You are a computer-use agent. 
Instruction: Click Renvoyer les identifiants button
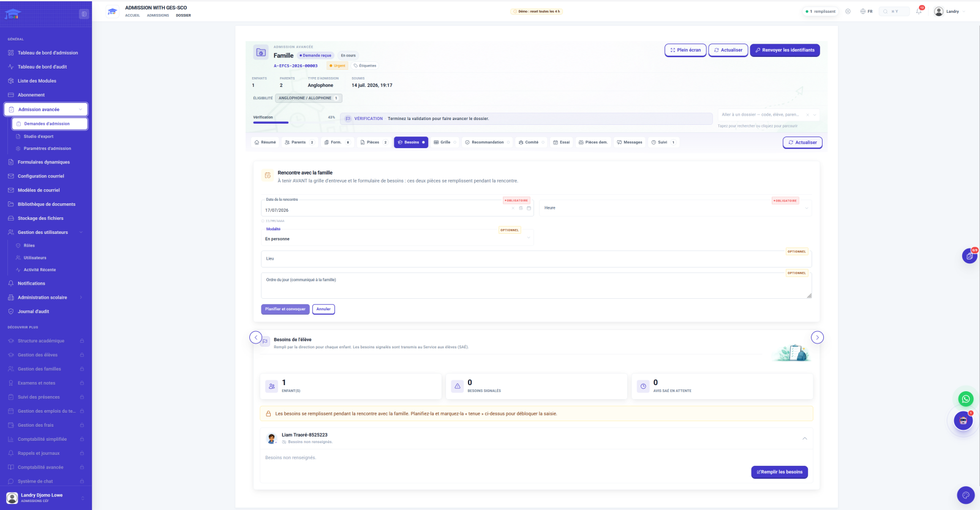pyautogui.click(x=785, y=50)
